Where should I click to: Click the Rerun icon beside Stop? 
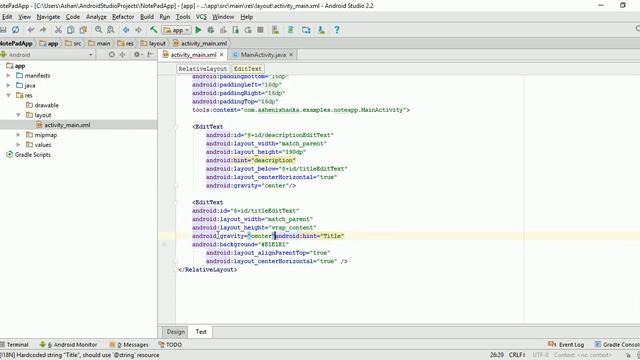[x=248, y=30]
